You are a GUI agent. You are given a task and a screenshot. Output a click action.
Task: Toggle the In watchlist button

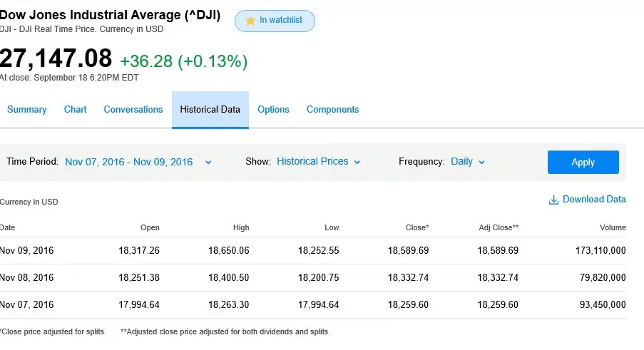275,21
